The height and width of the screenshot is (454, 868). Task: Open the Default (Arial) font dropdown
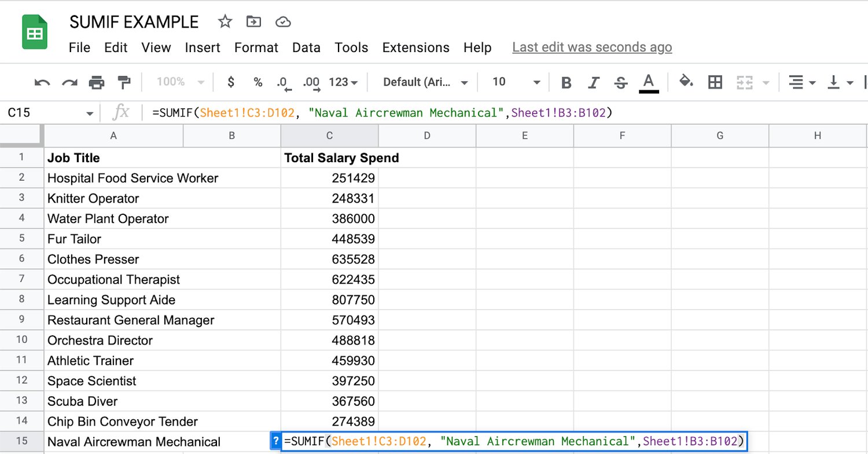pyautogui.click(x=425, y=82)
